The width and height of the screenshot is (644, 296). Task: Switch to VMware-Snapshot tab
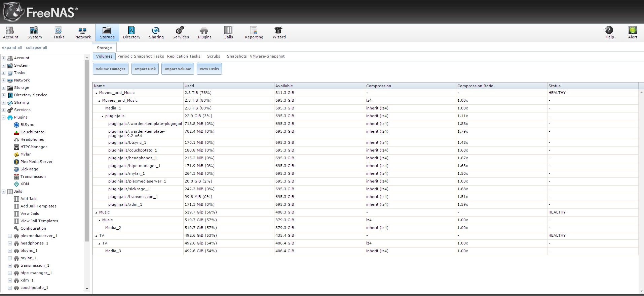[x=267, y=56]
